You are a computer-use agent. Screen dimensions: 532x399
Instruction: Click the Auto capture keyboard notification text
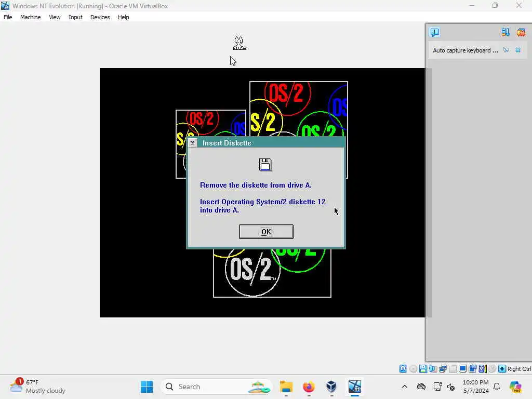click(465, 50)
